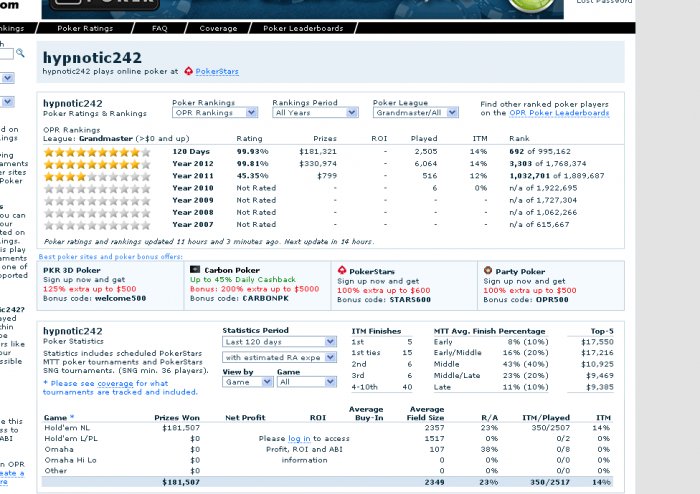Click the 'welcome500' bonus code text
The width and height of the screenshot is (700, 494).
pyautogui.click(x=121, y=298)
